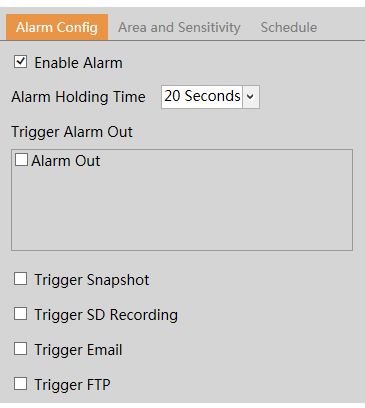Click the 20 Seconds value in the combo box
Viewport: 365px width, 408px height.
click(x=202, y=97)
